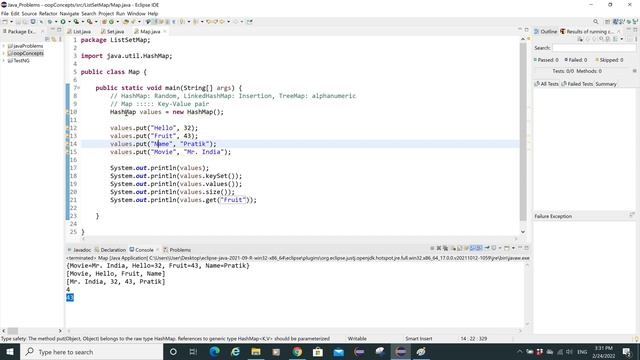640x360 pixels.
Task: Select the Summary tab
Action: (x=606, y=84)
